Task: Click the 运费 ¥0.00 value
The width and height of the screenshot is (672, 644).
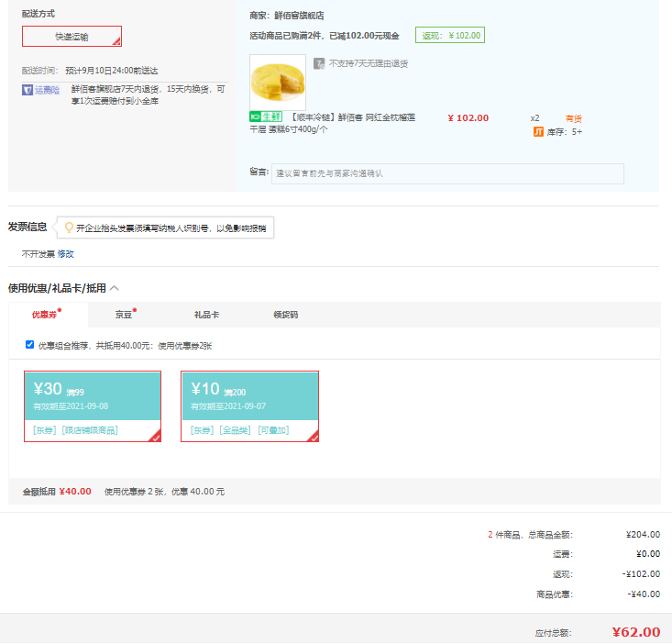Action: [648, 553]
